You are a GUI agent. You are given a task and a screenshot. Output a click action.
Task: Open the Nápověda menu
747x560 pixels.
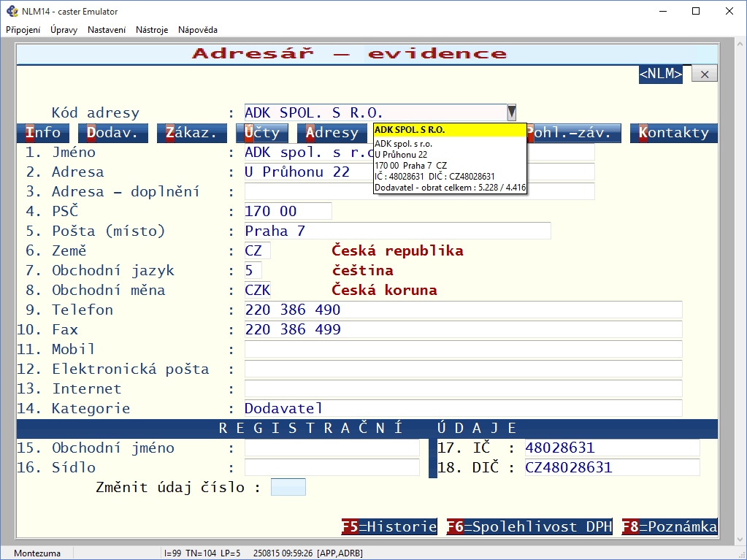click(198, 29)
